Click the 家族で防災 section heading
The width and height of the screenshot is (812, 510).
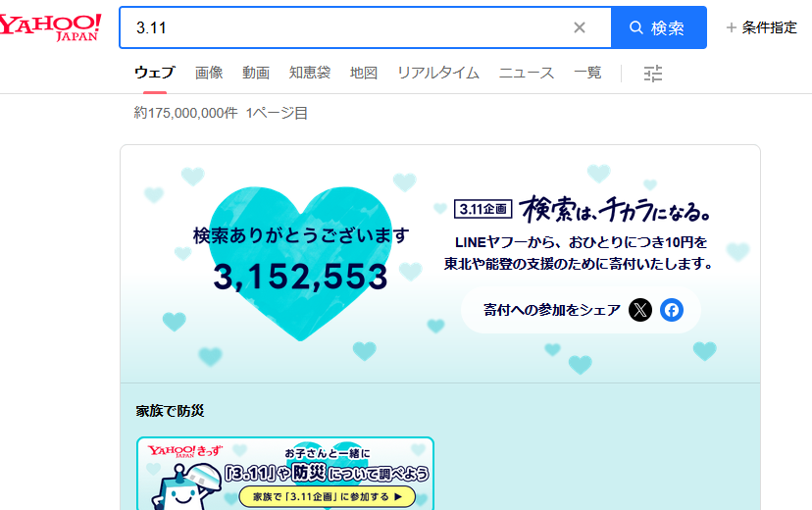click(x=170, y=411)
